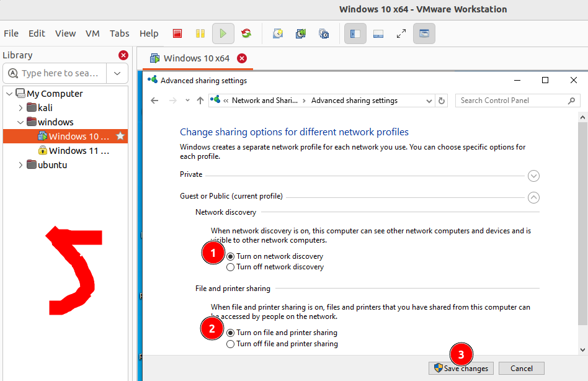Click the Advanced sharing settings title bar icon
The width and height of the screenshot is (588, 381).
coord(152,80)
